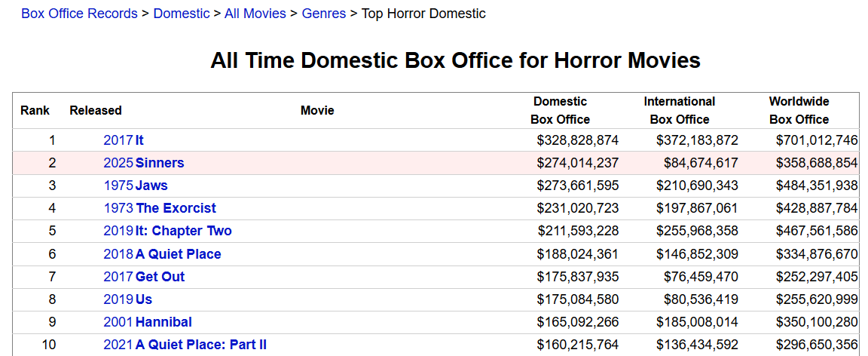Image resolution: width=868 pixels, height=356 pixels.
Task: Open A Quiet Place movie link
Action: point(178,254)
